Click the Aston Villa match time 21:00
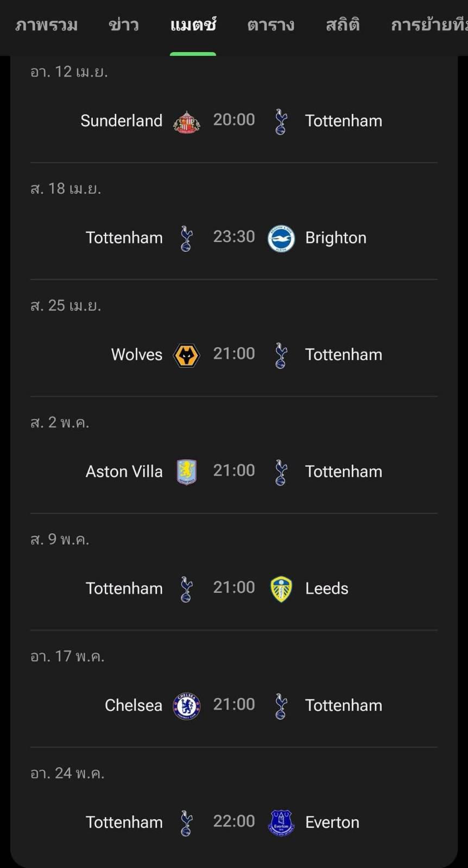The width and height of the screenshot is (468, 868). coord(234,470)
